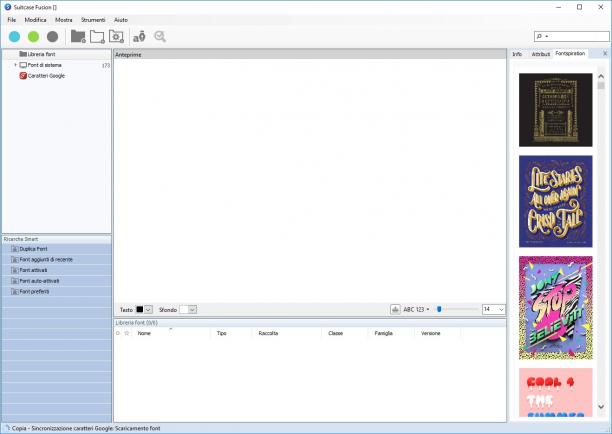
Task: Switch to the Info tab
Action: [517, 54]
